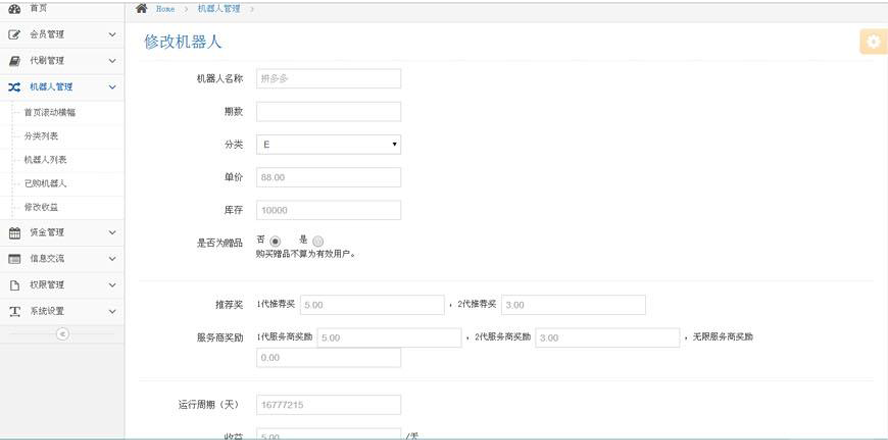Focus the empty 期数 input field
This screenshot has height=440, width=888.
pyautogui.click(x=328, y=112)
